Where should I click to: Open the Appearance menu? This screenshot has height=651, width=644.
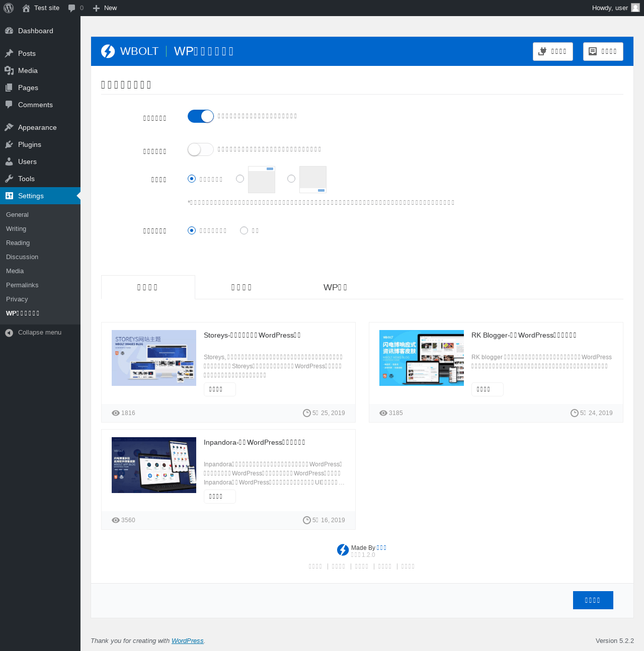[40, 127]
